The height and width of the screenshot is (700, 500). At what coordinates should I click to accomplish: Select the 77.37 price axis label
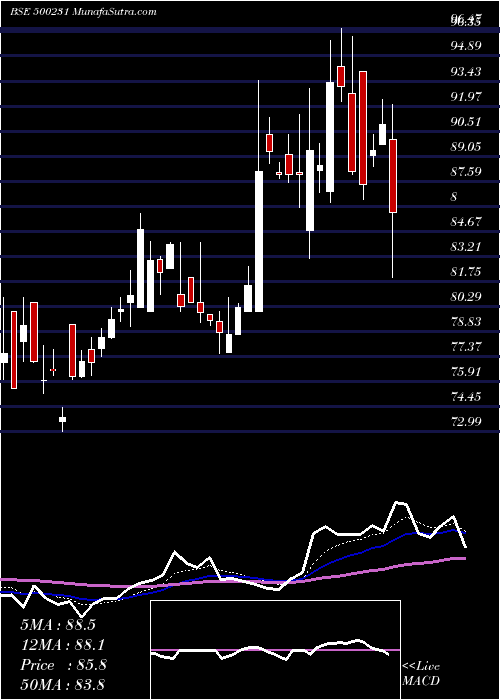click(466, 346)
